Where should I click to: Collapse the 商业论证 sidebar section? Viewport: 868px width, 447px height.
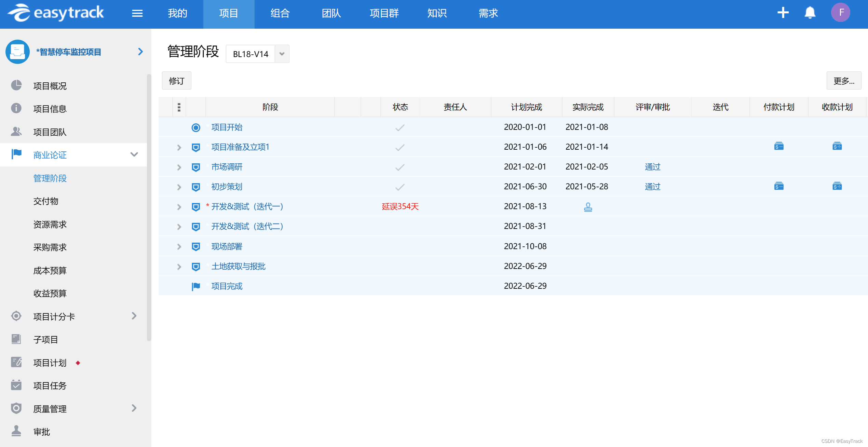click(x=134, y=155)
